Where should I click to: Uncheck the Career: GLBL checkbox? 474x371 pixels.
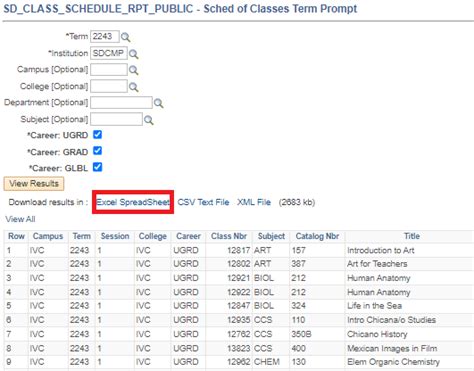pos(97,167)
